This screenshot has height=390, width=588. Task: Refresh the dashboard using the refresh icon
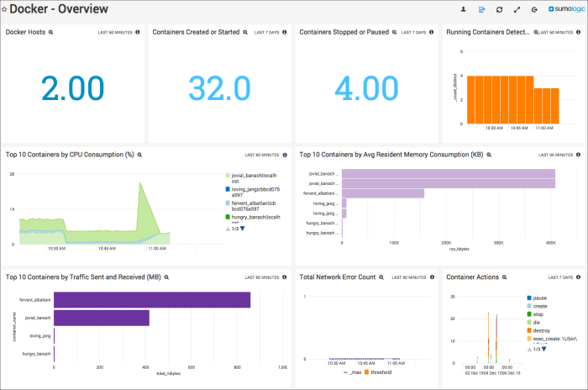[x=499, y=9]
